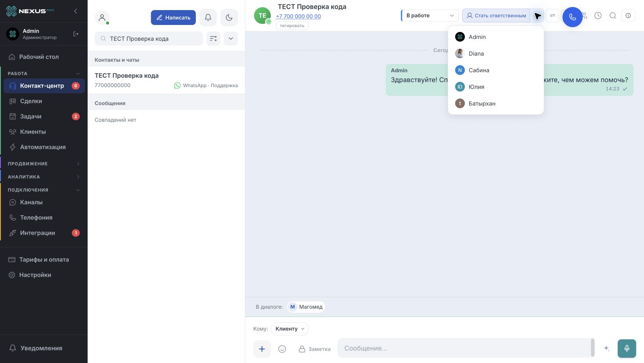Click Стать ответственным button
Viewport: 644px width, 363px height.
(x=496, y=16)
